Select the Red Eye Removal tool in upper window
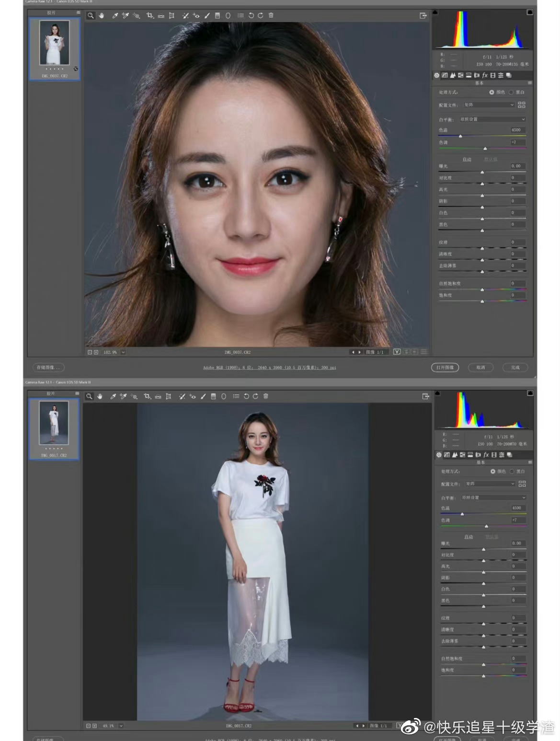 pyautogui.click(x=196, y=16)
